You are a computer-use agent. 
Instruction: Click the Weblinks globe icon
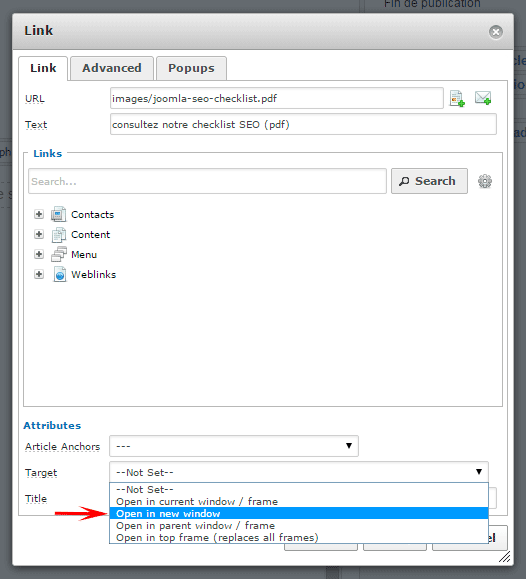pos(59,274)
